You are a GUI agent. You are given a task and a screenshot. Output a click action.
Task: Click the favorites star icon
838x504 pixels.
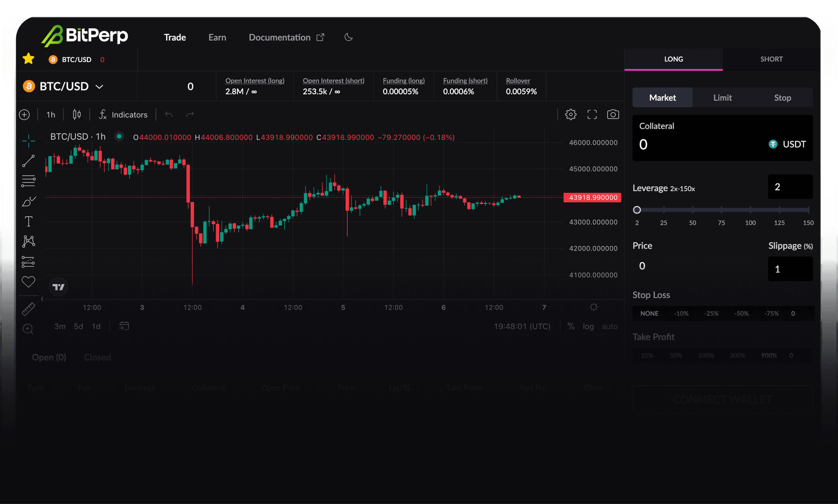click(29, 59)
